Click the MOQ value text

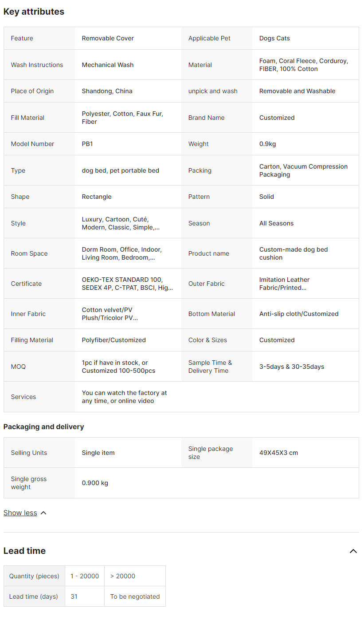(x=119, y=367)
